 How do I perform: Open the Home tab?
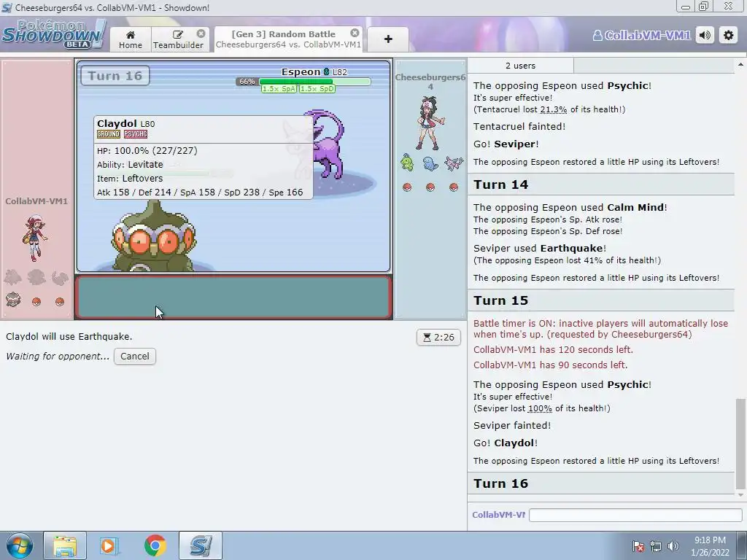(x=131, y=39)
